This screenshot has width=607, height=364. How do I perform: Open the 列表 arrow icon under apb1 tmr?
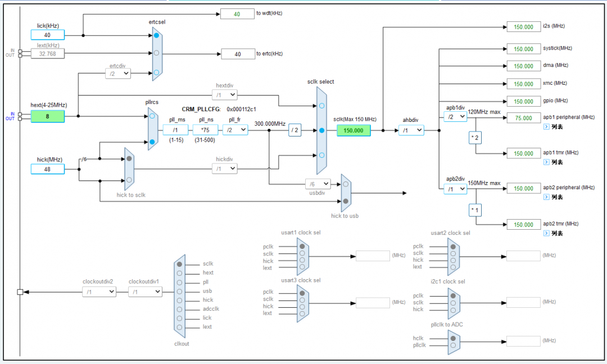[x=546, y=161]
